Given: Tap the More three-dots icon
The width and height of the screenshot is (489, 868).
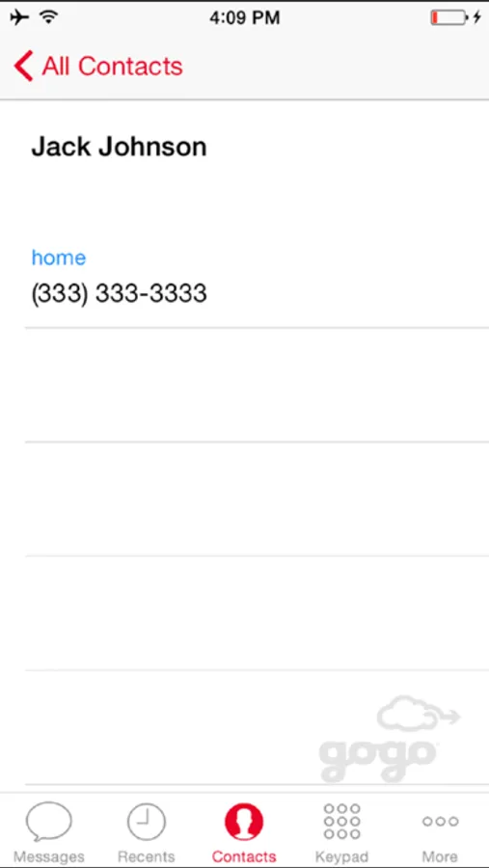Looking at the screenshot, I should pos(440,822).
